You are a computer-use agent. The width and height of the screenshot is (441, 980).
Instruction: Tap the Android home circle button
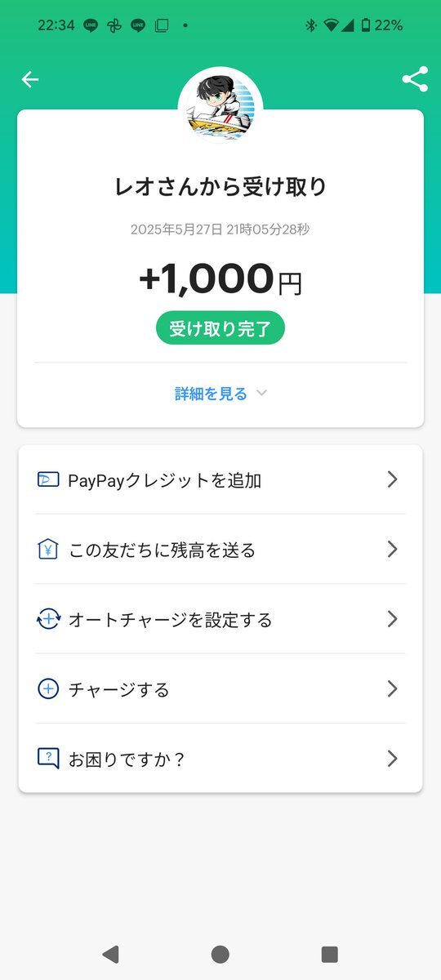[220, 954]
